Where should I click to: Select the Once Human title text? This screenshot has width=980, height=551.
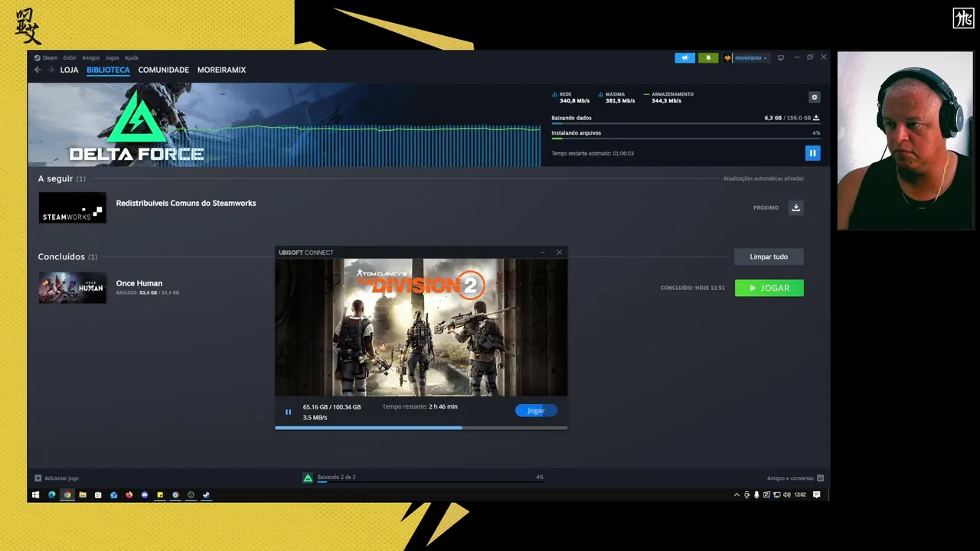coord(139,283)
